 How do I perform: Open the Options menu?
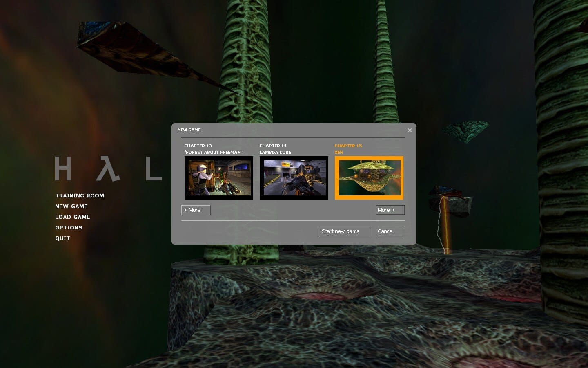(x=69, y=227)
